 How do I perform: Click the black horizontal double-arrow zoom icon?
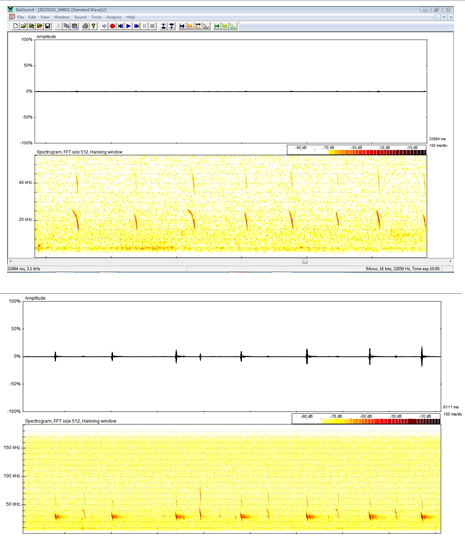pos(182,26)
